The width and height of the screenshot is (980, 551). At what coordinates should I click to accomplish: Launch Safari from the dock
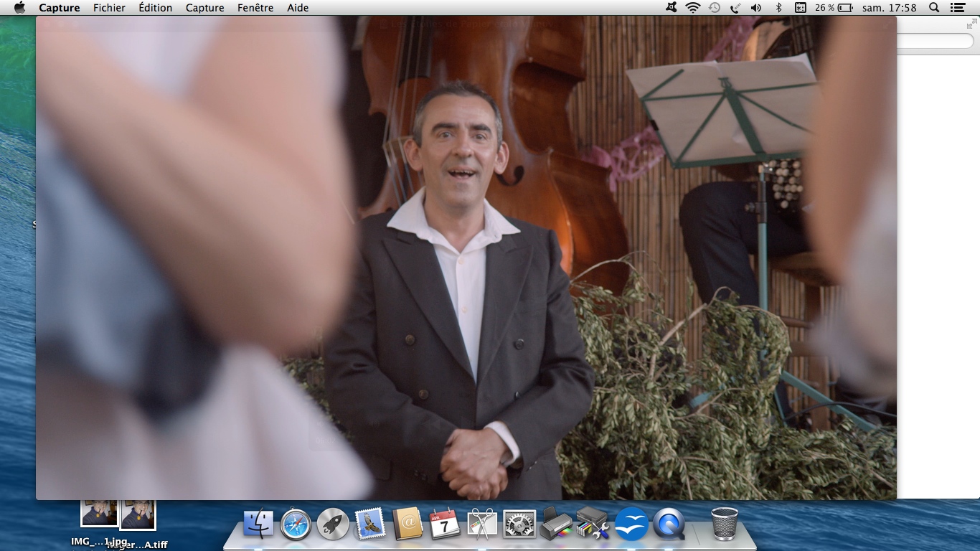pyautogui.click(x=296, y=524)
